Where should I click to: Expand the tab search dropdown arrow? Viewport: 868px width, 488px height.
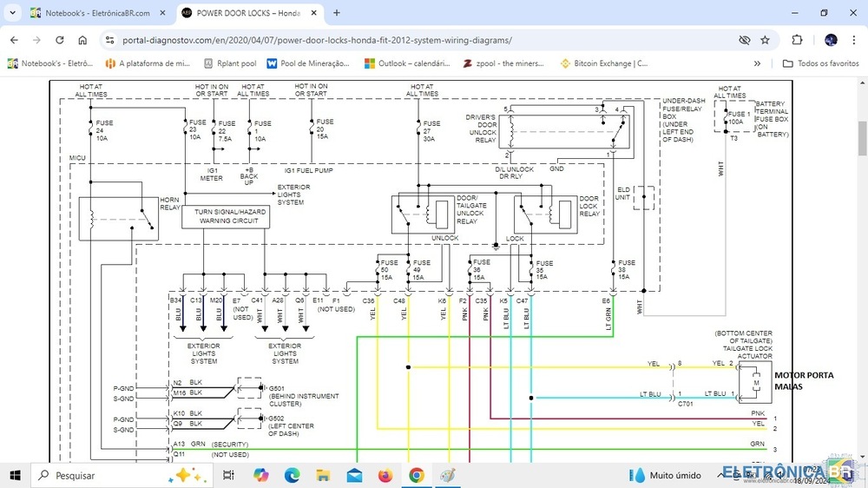(x=11, y=13)
